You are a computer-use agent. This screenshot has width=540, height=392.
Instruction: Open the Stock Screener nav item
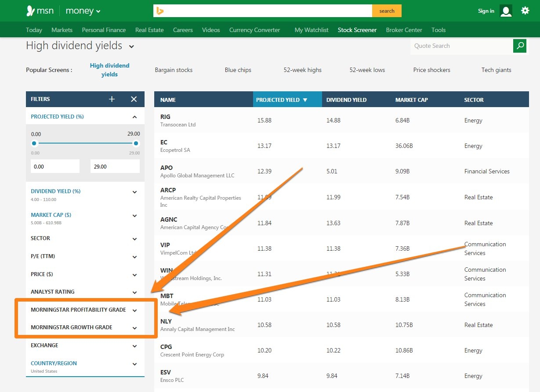[x=357, y=30]
